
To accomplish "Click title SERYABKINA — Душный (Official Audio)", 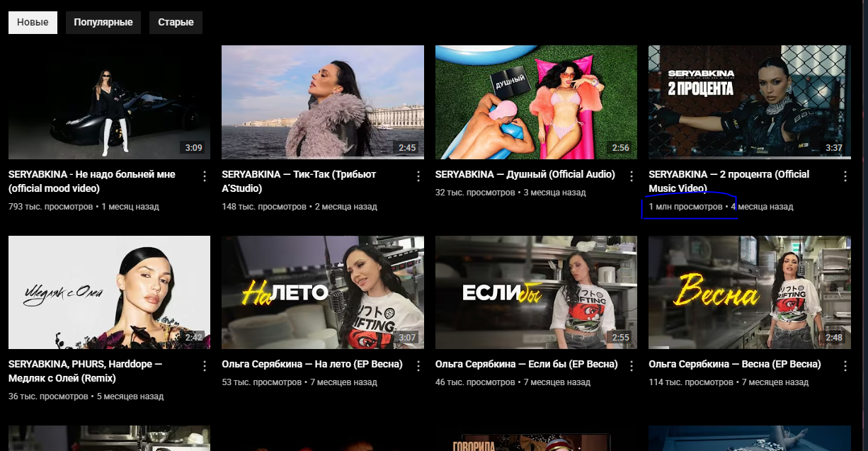I will [x=525, y=174].
